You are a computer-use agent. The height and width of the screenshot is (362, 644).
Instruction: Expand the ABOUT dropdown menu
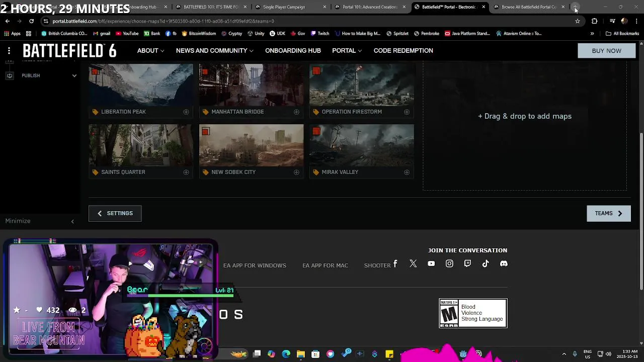pos(150,51)
